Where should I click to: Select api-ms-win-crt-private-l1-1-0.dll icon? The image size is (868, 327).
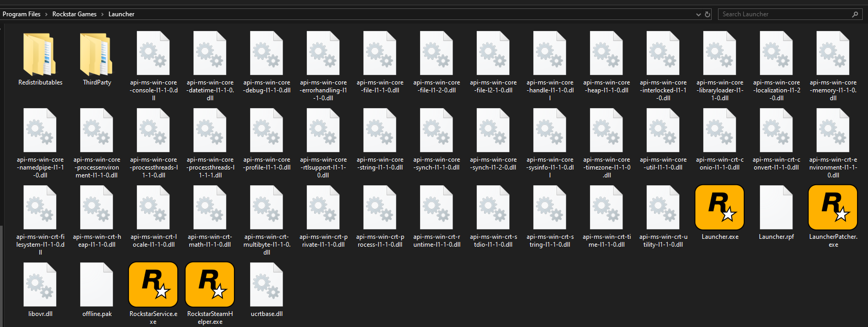(x=323, y=207)
